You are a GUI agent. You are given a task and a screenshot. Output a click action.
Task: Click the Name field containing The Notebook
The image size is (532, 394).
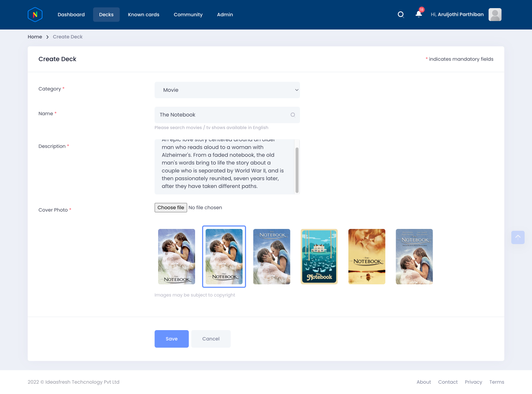227,115
